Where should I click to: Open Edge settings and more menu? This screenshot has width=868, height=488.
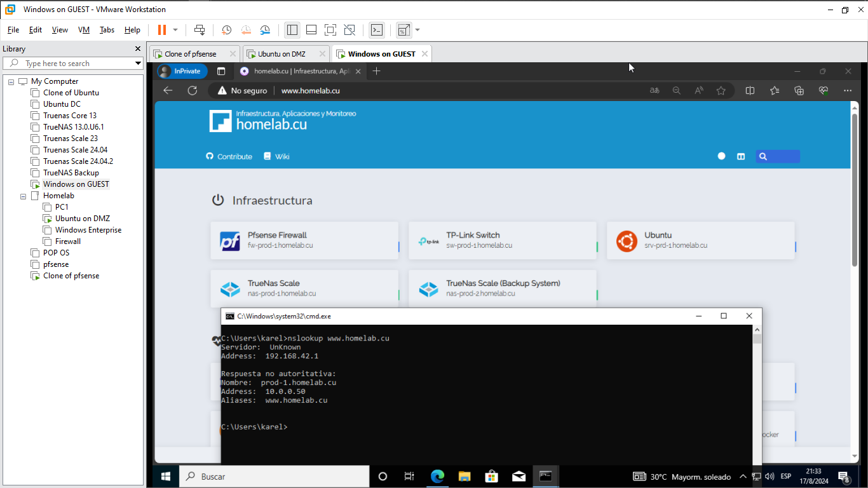click(848, 91)
